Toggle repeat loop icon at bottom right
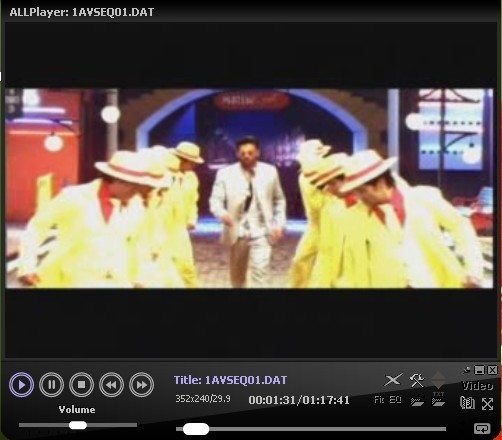Screen dimensions: 502x440 point(482,428)
